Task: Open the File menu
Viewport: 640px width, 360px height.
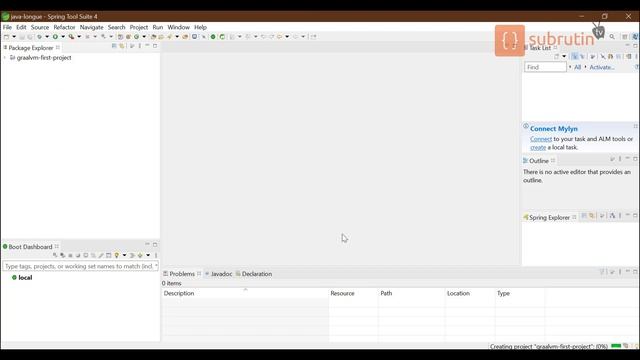Action: [x=7, y=27]
